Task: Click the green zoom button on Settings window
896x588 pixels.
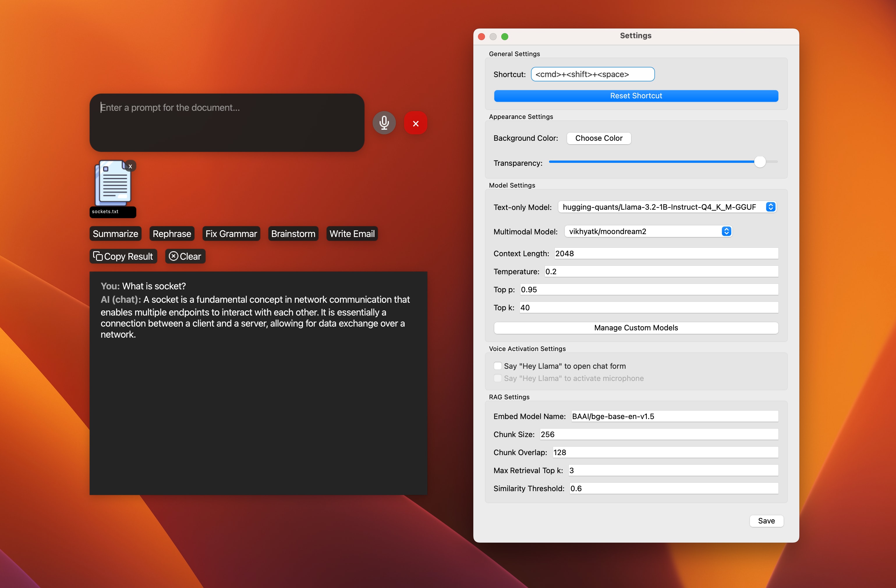Action: coord(505,36)
